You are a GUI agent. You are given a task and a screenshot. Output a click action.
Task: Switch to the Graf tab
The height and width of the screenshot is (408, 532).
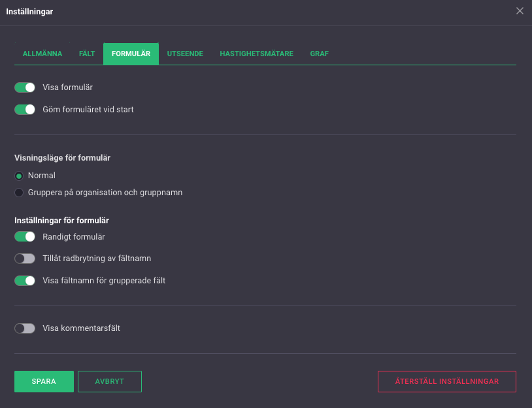point(319,54)
